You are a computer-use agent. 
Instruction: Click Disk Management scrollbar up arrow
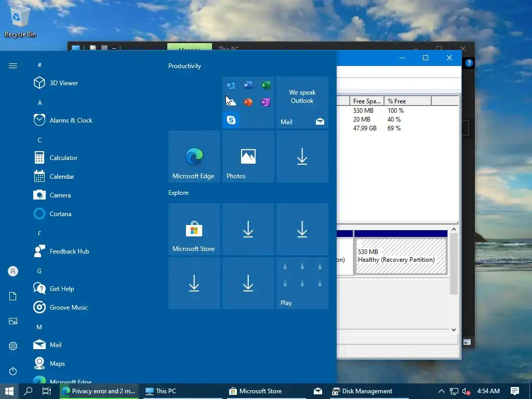454,229
